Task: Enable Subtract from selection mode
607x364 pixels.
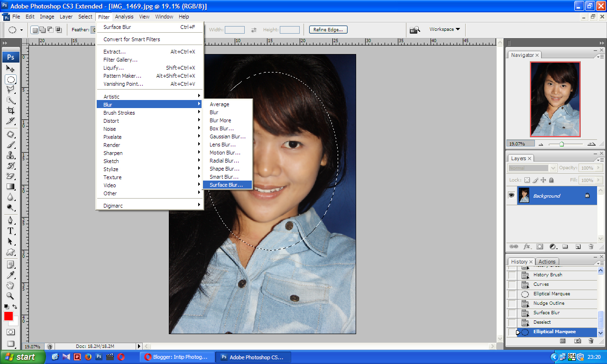Action: [51, 30]
